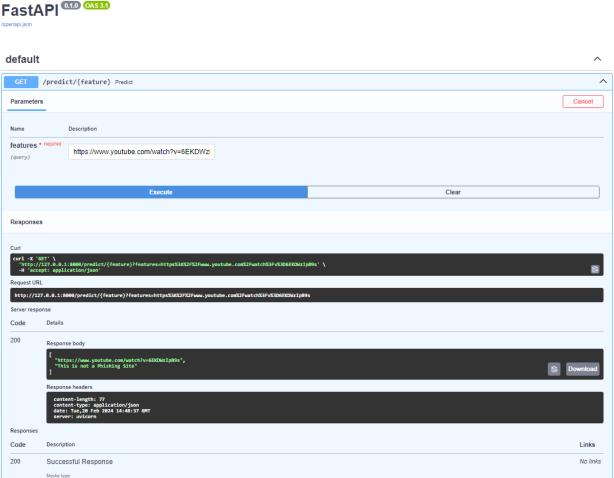Collapse the GET /predict/{feature} operation
614x478 pixels.
[x=603, y=81]
